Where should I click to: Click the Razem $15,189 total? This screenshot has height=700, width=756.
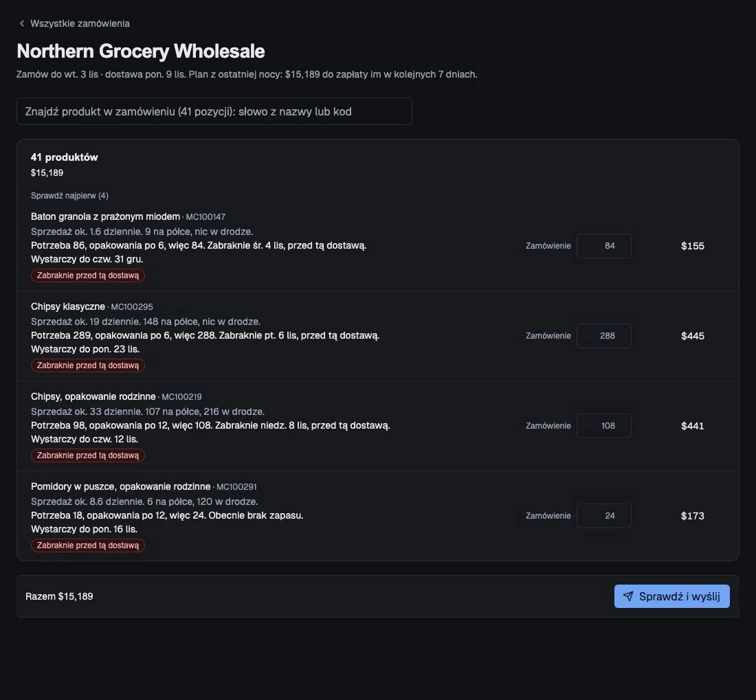tap(59, 596)
